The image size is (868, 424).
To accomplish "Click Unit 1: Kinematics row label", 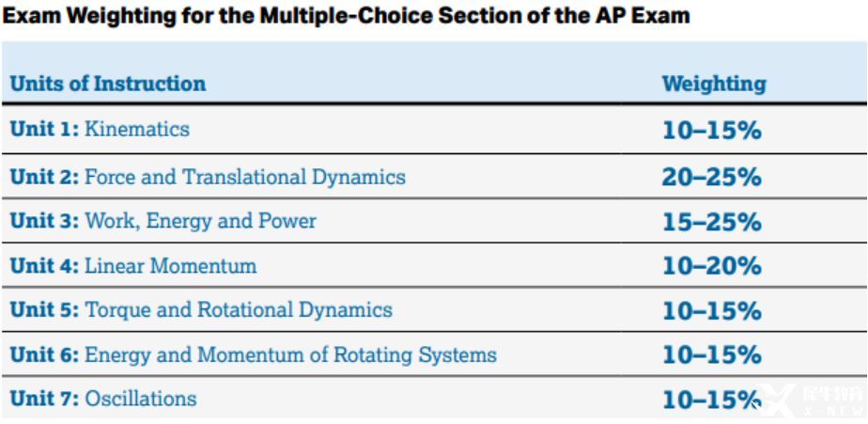I will [100, 129].
